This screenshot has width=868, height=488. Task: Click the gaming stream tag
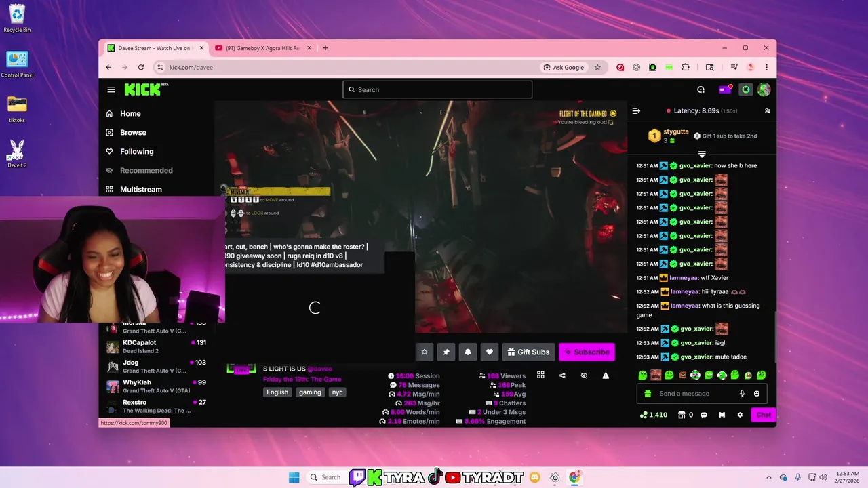click(x=310, y=392)
